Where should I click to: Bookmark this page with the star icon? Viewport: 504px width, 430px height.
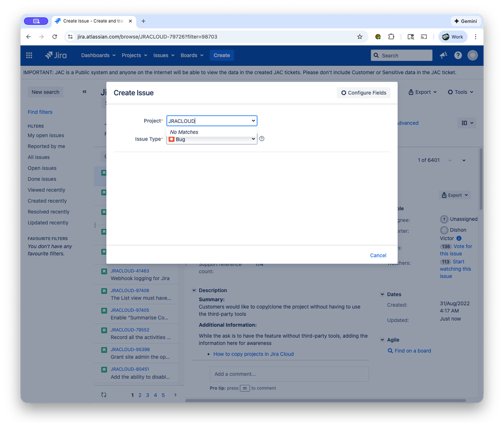coord(360,37)
